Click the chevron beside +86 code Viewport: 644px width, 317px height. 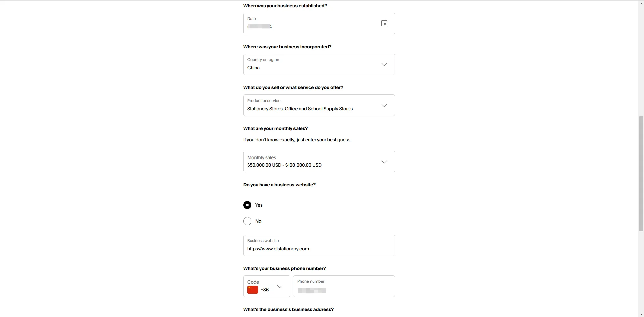click(280, 286)
